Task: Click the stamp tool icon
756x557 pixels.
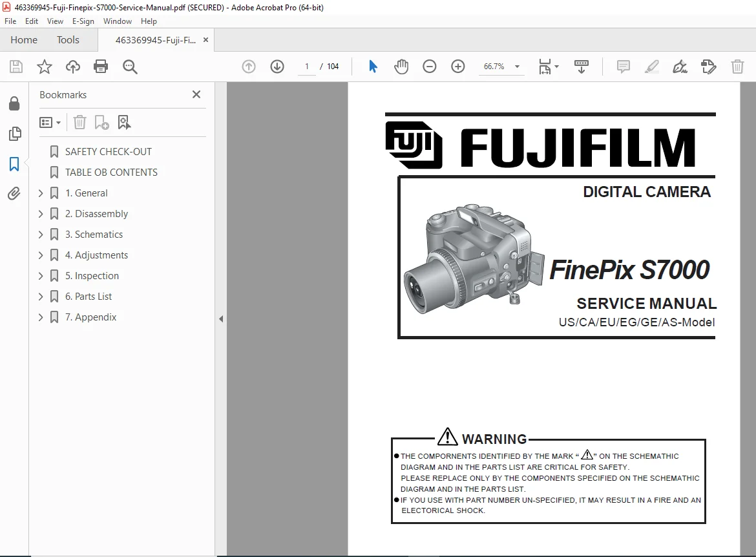Action: click(x=709, y=67)
